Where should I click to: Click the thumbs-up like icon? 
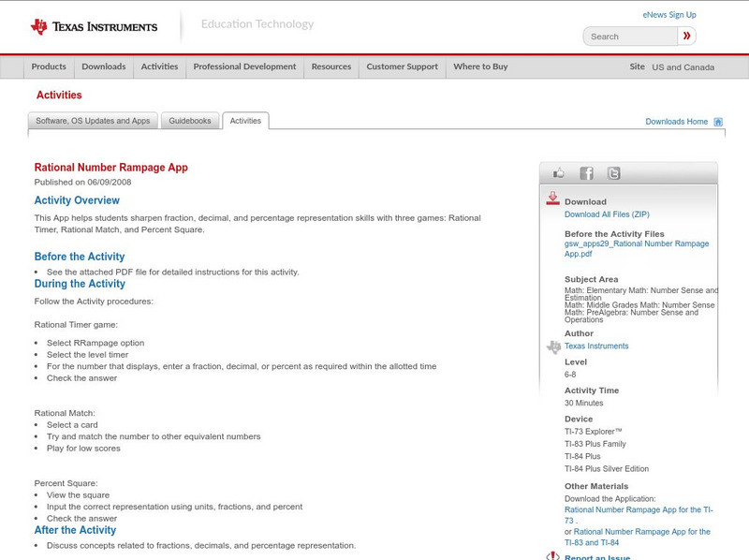(559, 173)
